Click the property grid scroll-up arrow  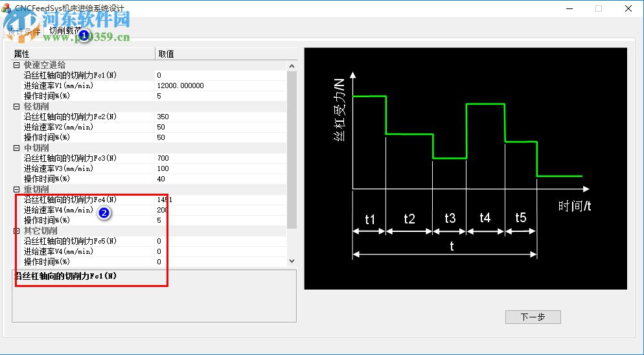(292, 65)
